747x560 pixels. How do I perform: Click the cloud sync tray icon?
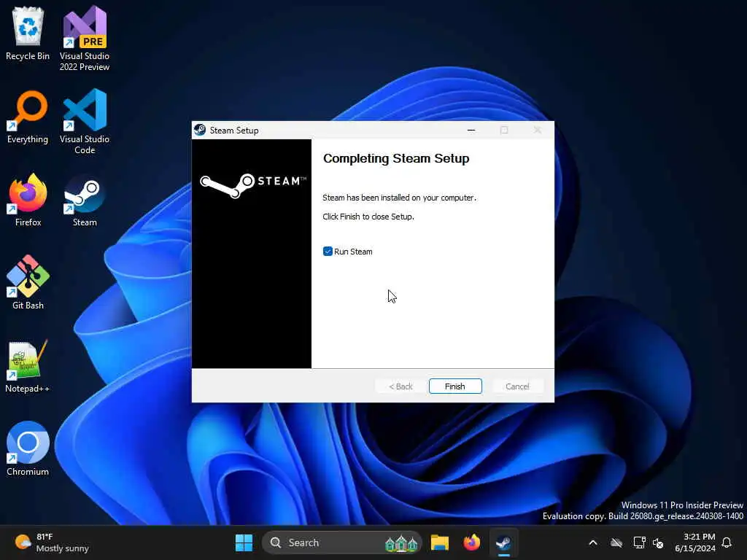[x=616, y=542]
